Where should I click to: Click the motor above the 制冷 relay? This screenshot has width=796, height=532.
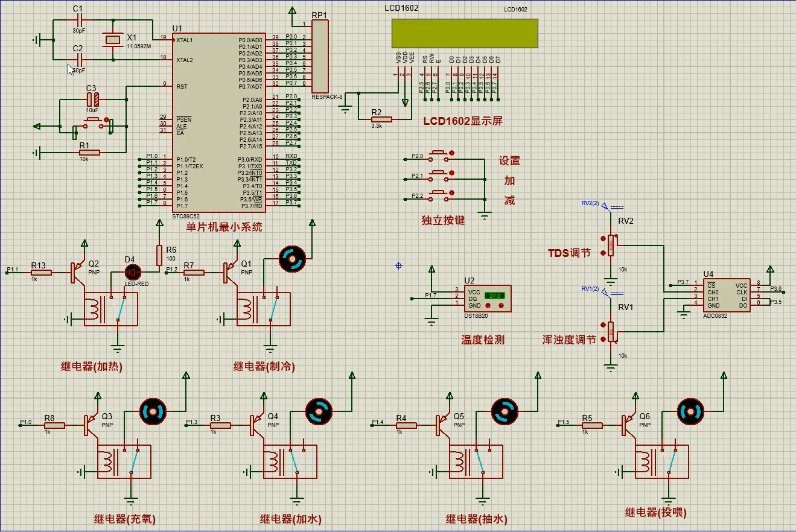click(292, 259)
